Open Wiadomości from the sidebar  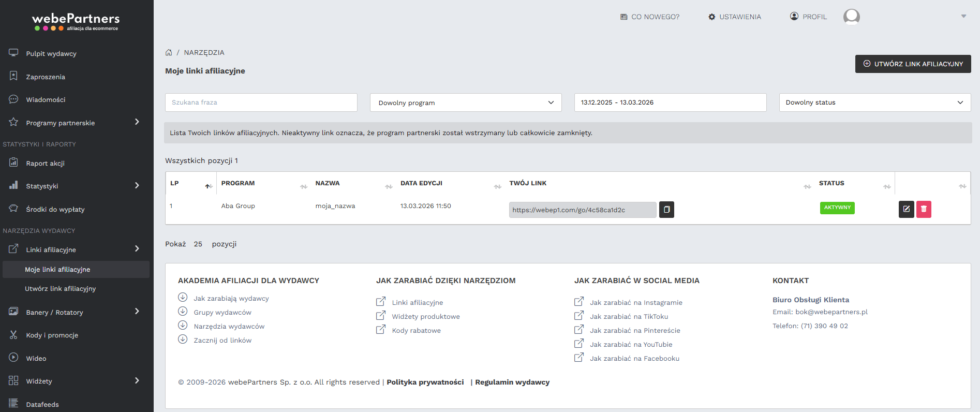point(46,99)
